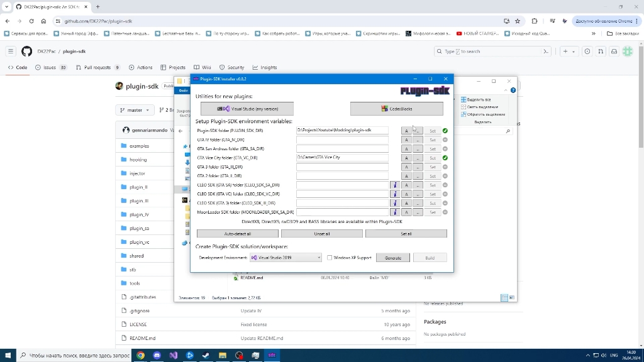Switch to Issues tab

click(51, 67)
